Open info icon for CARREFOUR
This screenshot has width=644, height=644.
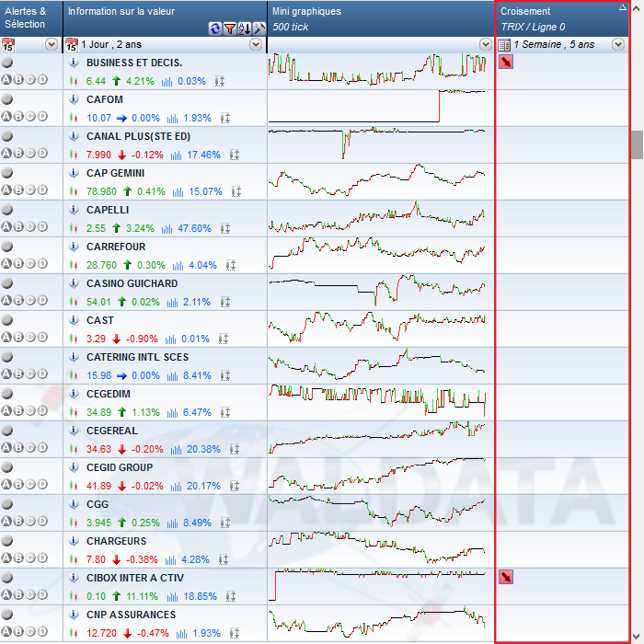pyautogui.click(x=74, y=247)
